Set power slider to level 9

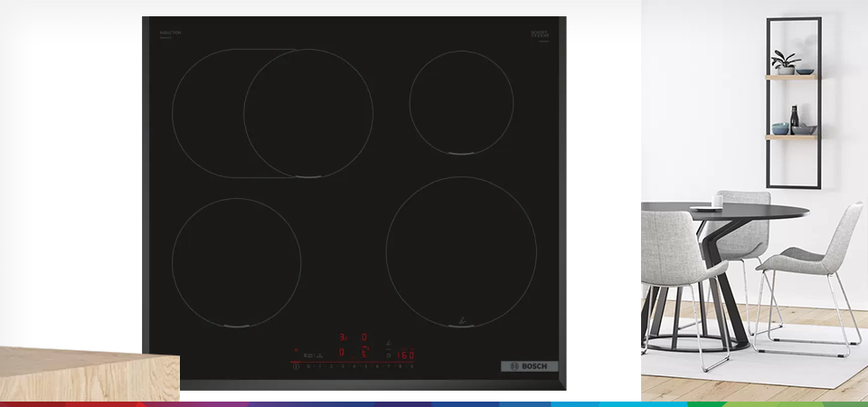411,366
